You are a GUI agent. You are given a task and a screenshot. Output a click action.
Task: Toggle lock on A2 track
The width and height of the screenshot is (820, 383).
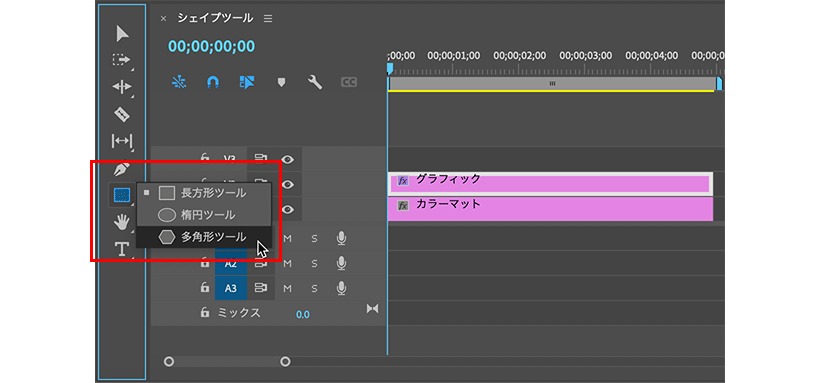pyautogui.click(x=205, y=263)
